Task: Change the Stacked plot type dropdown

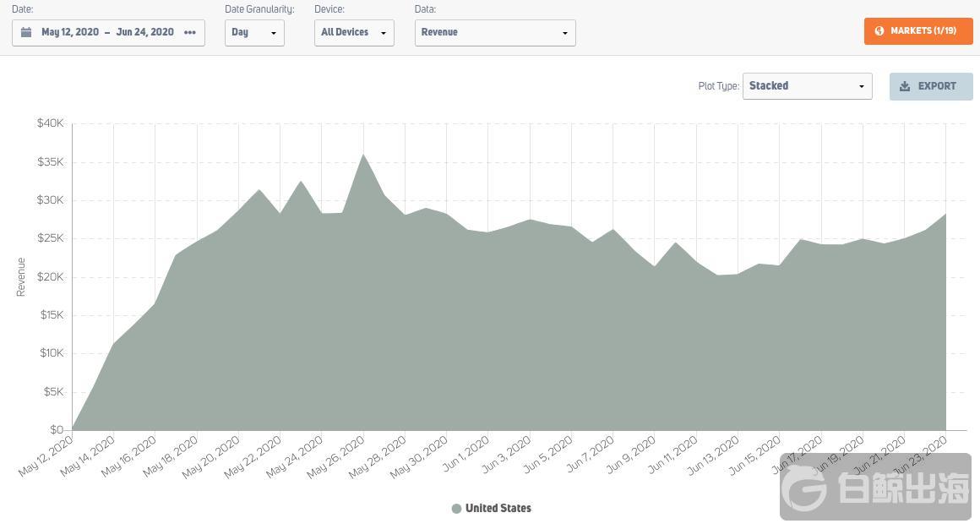Action: click(807, 86)
